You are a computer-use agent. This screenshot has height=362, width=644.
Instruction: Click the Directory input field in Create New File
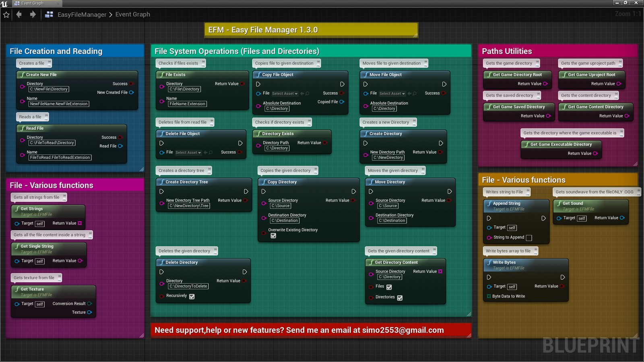48,89
